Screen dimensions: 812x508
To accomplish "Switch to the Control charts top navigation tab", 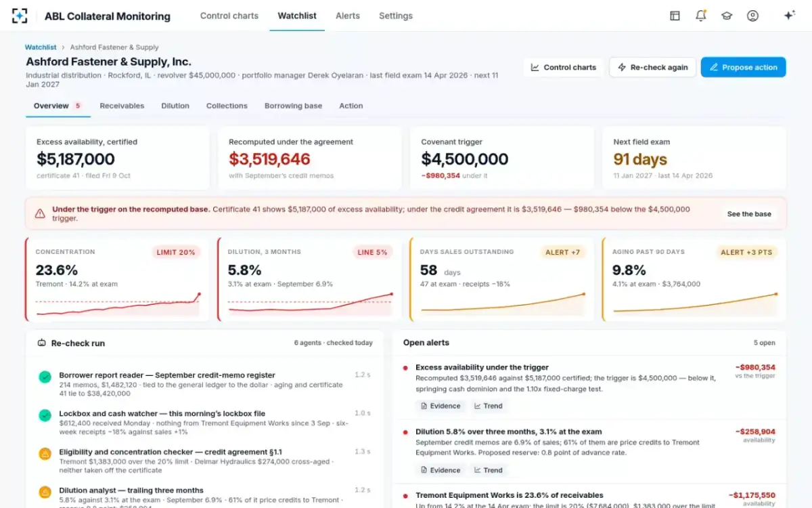I will (229, 16).
